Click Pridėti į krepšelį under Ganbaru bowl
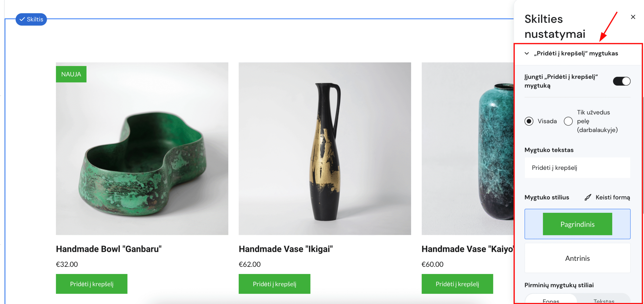Viewport: 644px width, 304px height. [x=92, y=284]
